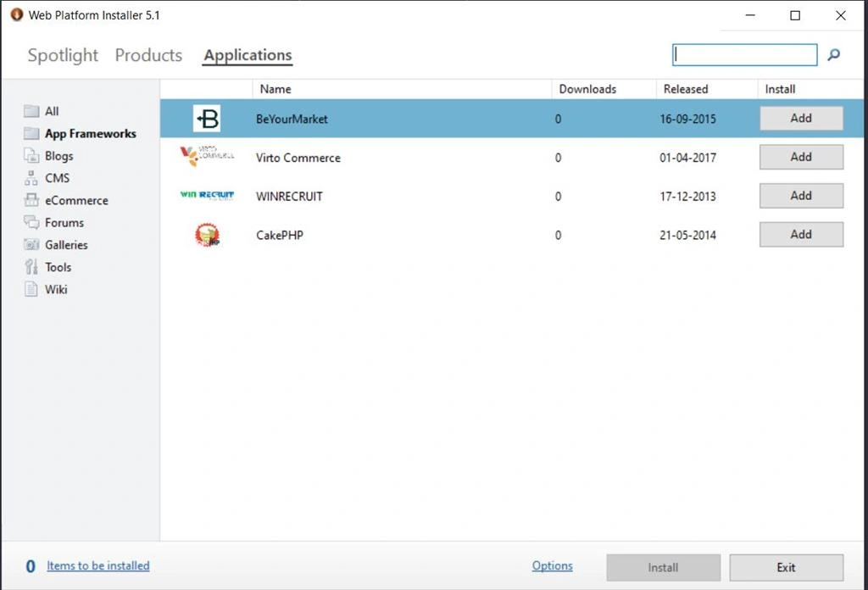
Task: Click the search magnifier icon
Action: (x=834, y=55)
